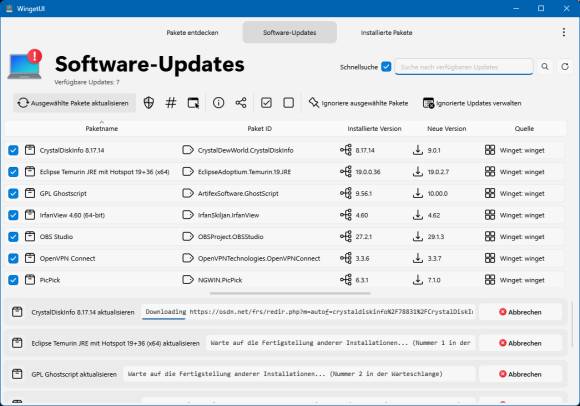Image resolution: width=580 pixels, height=406 pixels.
Task: Open the three-dot options menu
Action: 564,33
